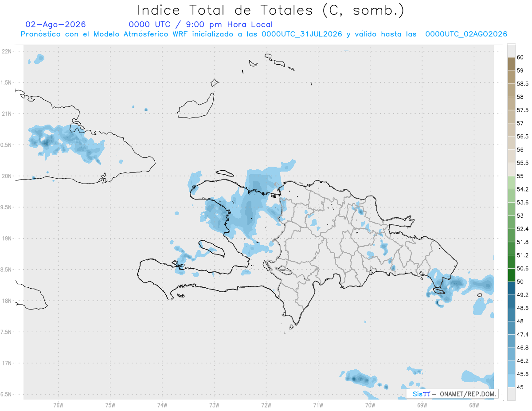The width and height of the screenshot is (532, 411).
Task: Click the forecast date "02-Ago-2026"
Action: tap(56, 24)
